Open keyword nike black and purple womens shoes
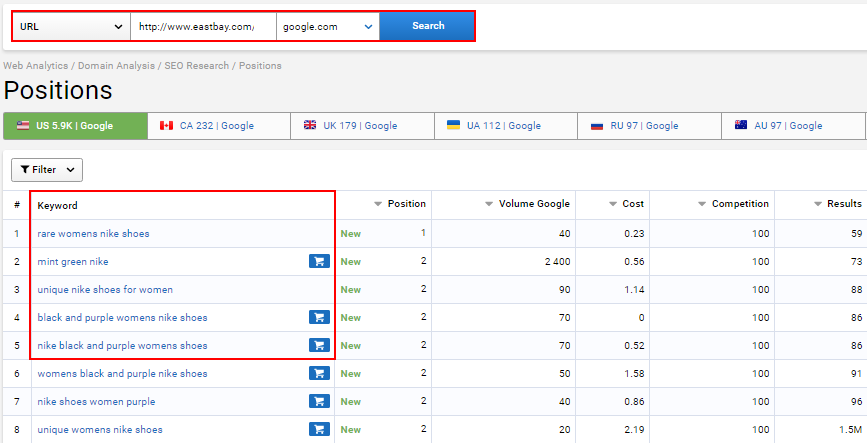This screenshot has height=443, width=867. click(x=123, y=346)
